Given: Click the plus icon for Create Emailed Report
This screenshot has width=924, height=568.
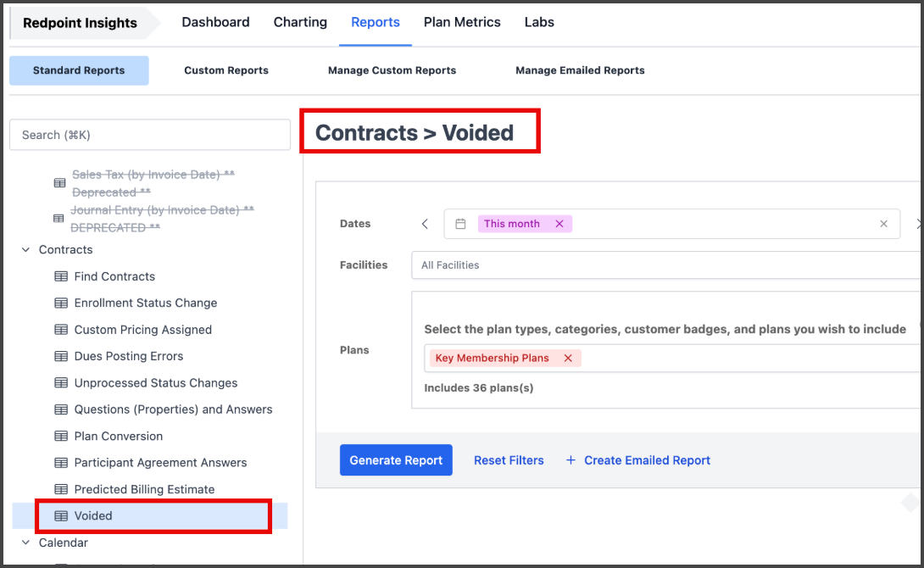Looking at the screenshot, I should coord(571,460).
